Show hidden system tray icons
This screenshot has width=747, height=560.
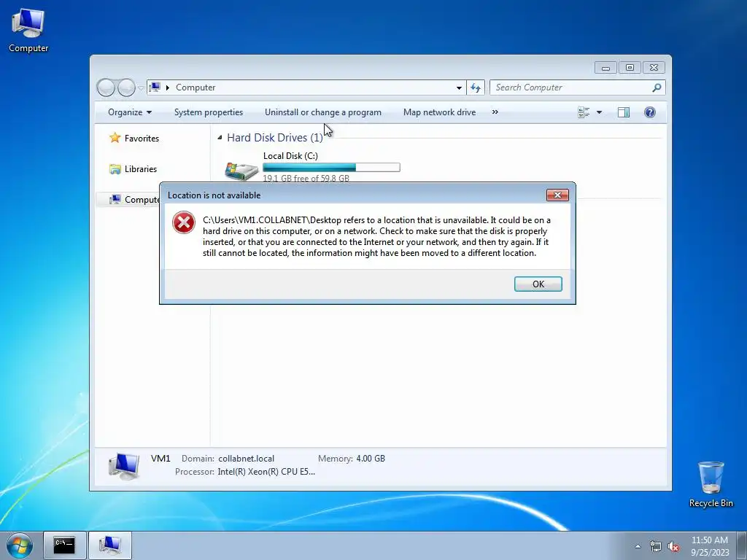pos(638,546)
